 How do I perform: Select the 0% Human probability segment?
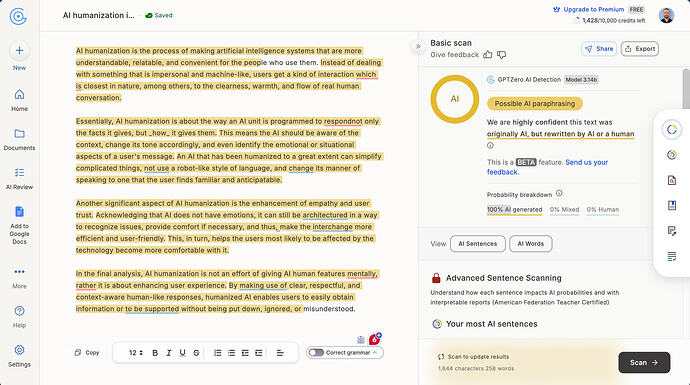pos(602,210)
